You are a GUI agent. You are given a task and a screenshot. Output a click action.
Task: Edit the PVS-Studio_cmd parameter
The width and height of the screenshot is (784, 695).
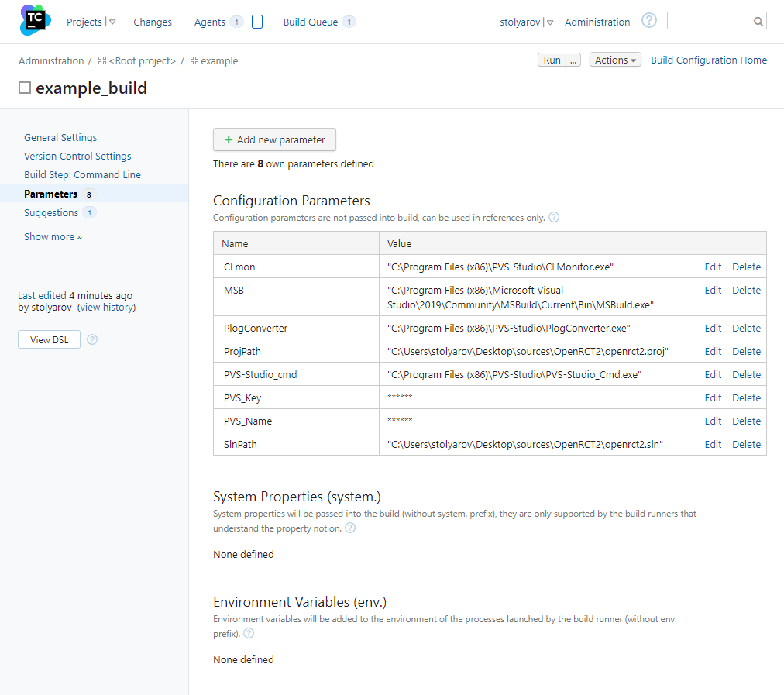pos(713,374)
